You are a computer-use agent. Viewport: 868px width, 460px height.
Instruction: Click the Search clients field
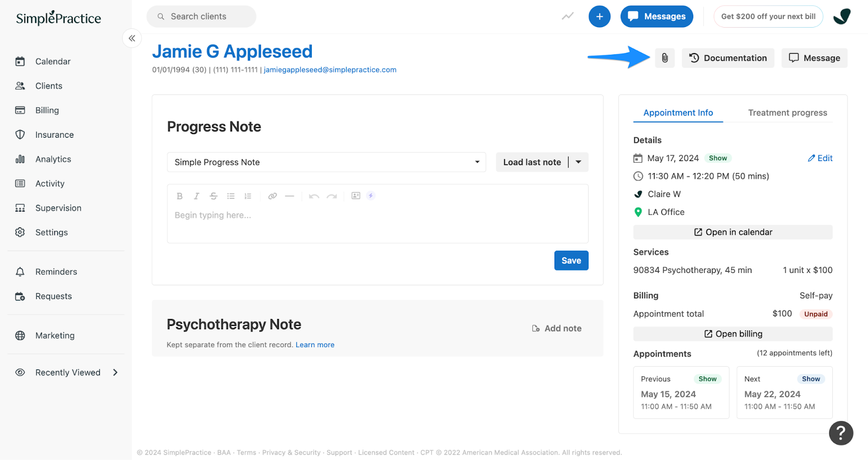click(x=201, y=16)
